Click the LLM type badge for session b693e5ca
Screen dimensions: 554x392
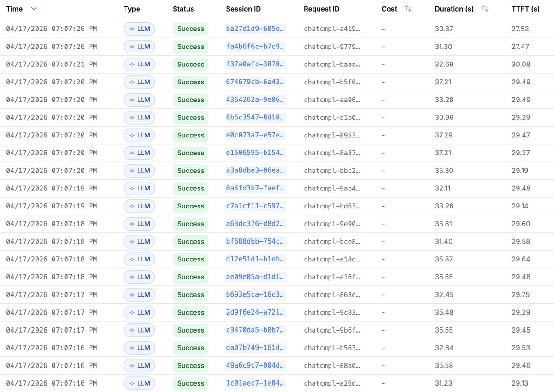139,295
